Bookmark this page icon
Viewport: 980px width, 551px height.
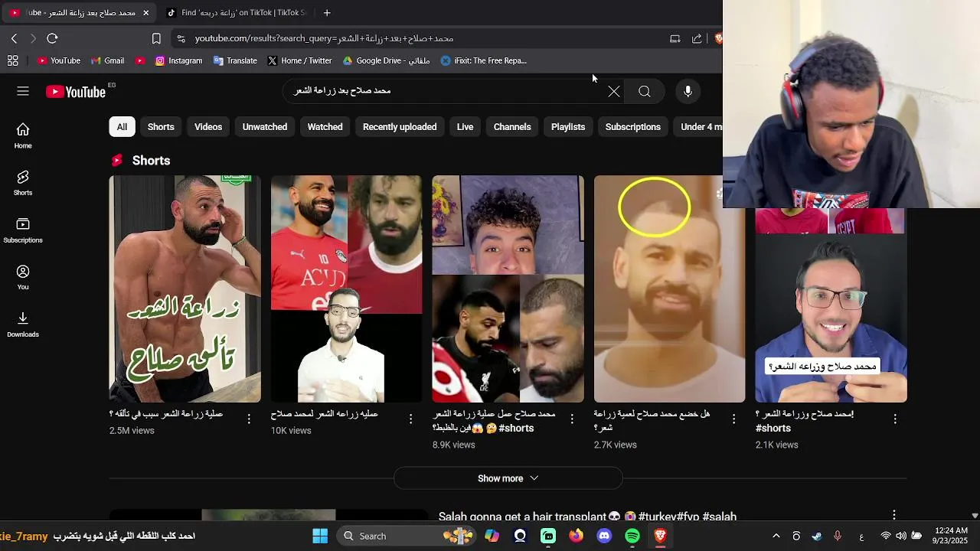156,38
